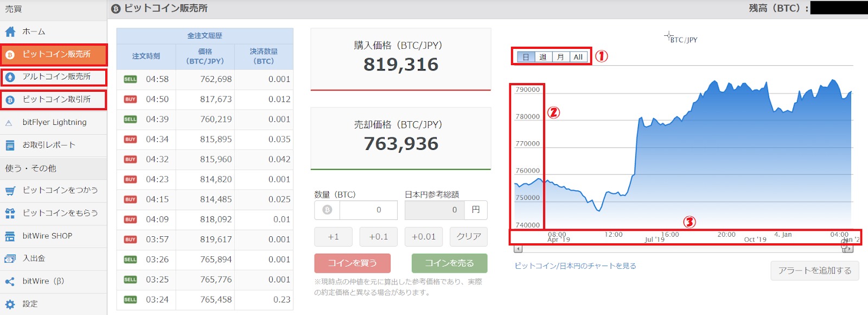Click the triangle icon beside bitFlyer Lightning
868x315 pixels.
(x=9, y=123)
